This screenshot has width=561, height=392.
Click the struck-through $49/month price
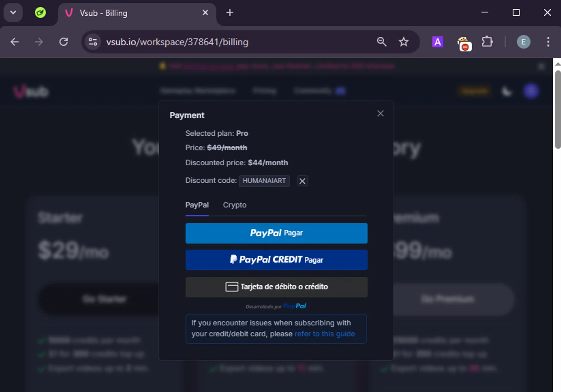pyautogui.click(x=227, y=148)
